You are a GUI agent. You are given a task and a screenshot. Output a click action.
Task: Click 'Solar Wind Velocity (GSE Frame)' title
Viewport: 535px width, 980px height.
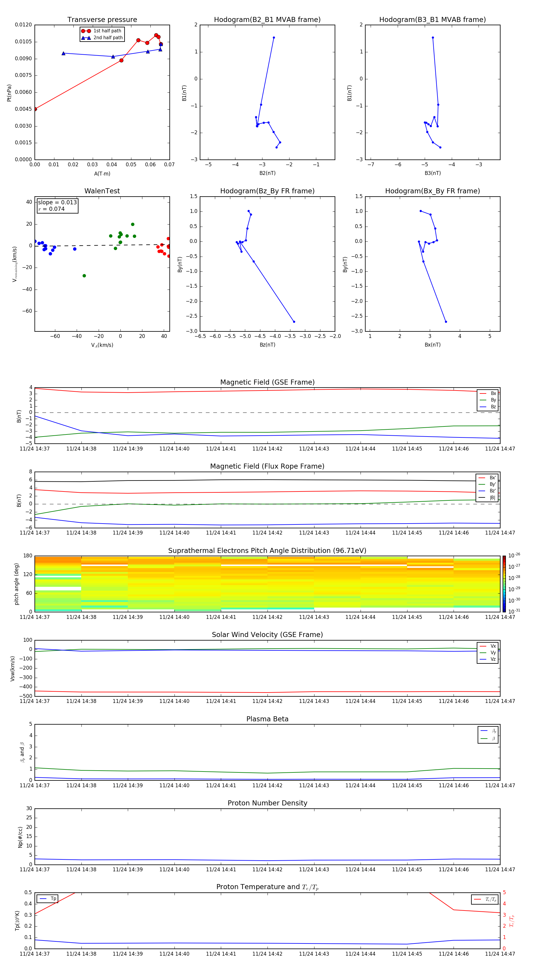[x=267, y=635]
